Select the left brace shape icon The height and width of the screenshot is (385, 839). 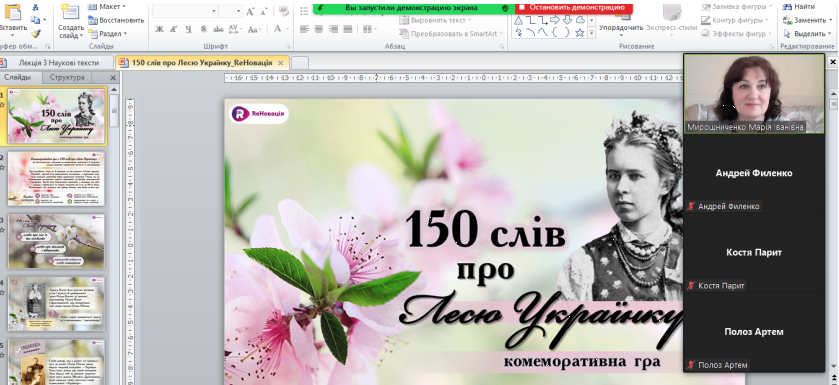(555, 33)
